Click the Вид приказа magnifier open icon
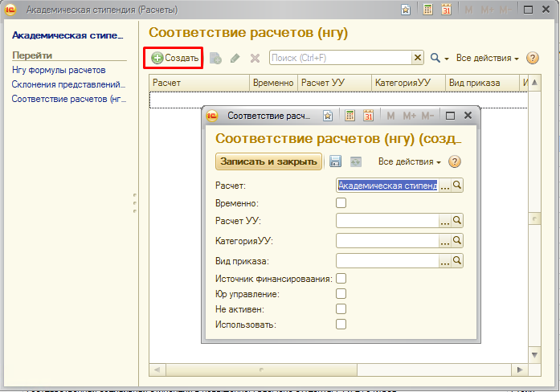Viewport: 560px width, 392px height. pyautogui.click(x=457, y=260)
